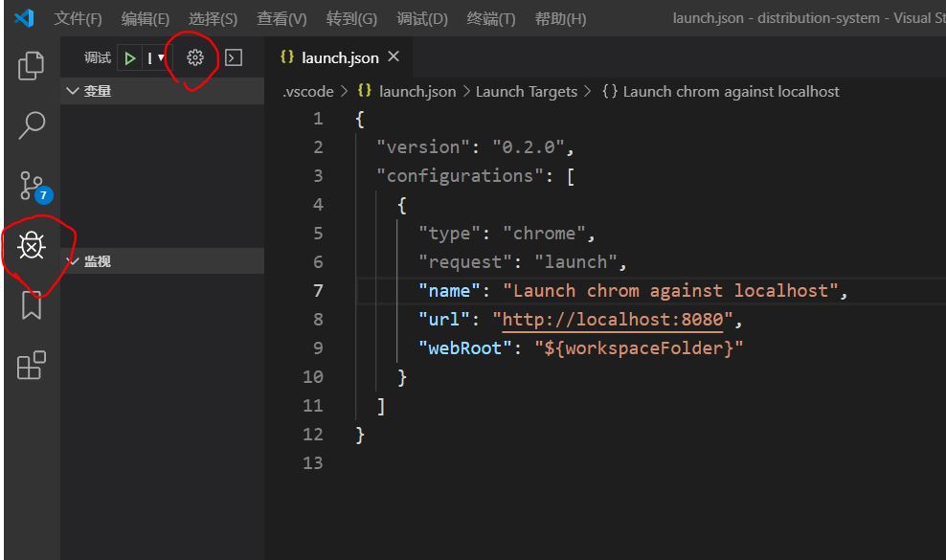Click the launch.json breadcrumb
This screenshot has width=946, height=560.
point(417,92)
